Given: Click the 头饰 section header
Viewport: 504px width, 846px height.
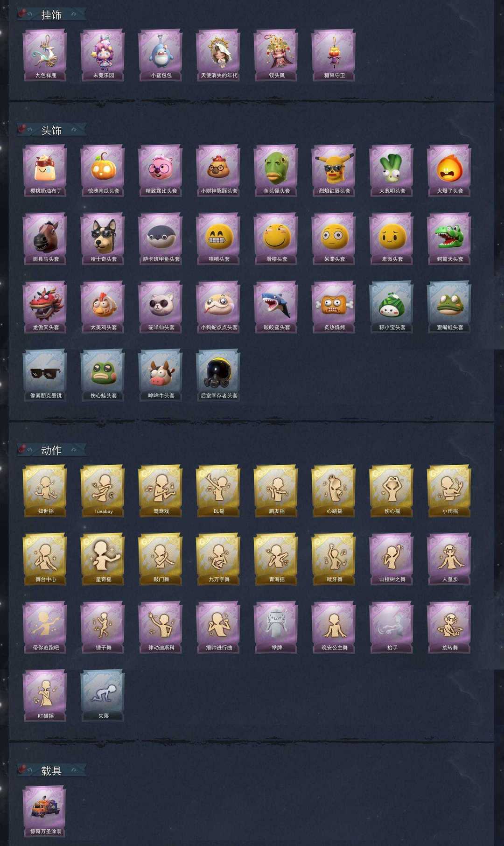Looking at the screenshot, I should tap(51, 130).
